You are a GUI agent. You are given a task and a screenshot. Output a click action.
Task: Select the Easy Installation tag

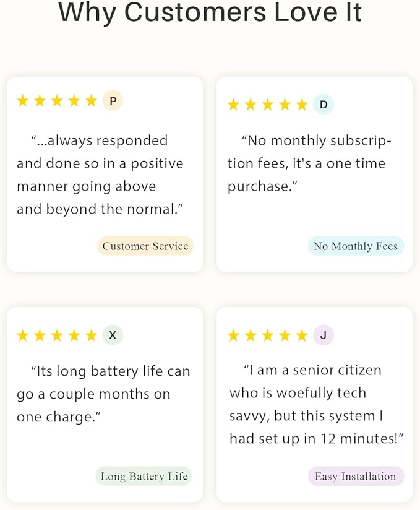(356, 476)
